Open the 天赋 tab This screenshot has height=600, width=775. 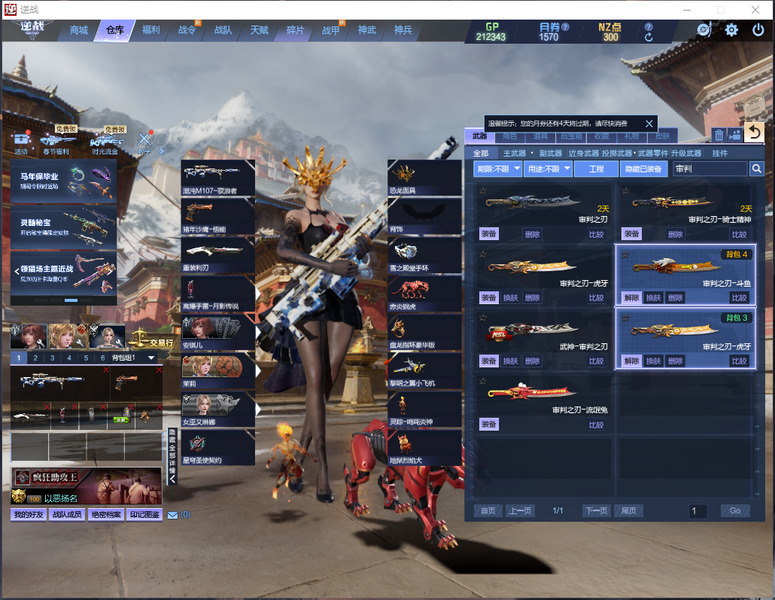coord(259,30)
